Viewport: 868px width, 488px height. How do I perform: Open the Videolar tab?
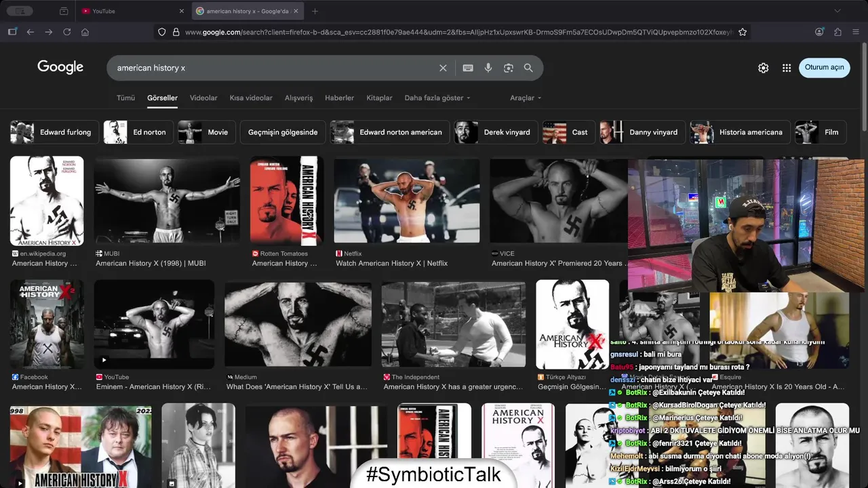tap(203, 98)
